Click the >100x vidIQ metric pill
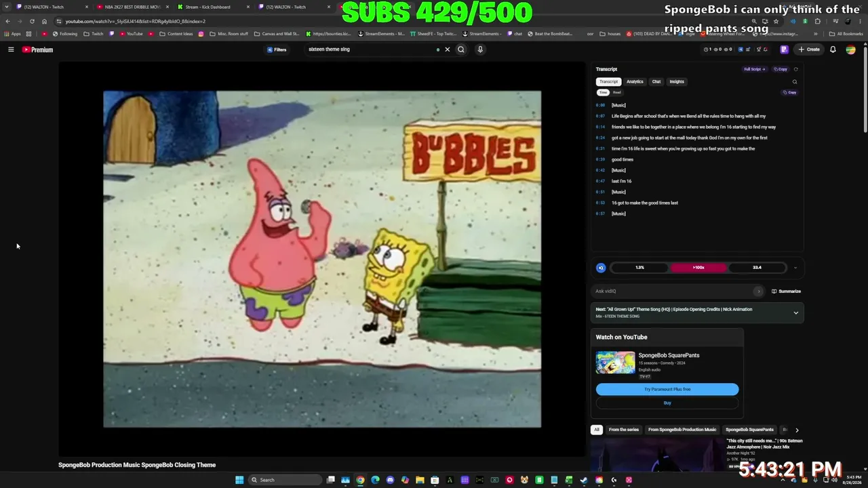The height and width of the screenshot is (488, 868). 698,268
